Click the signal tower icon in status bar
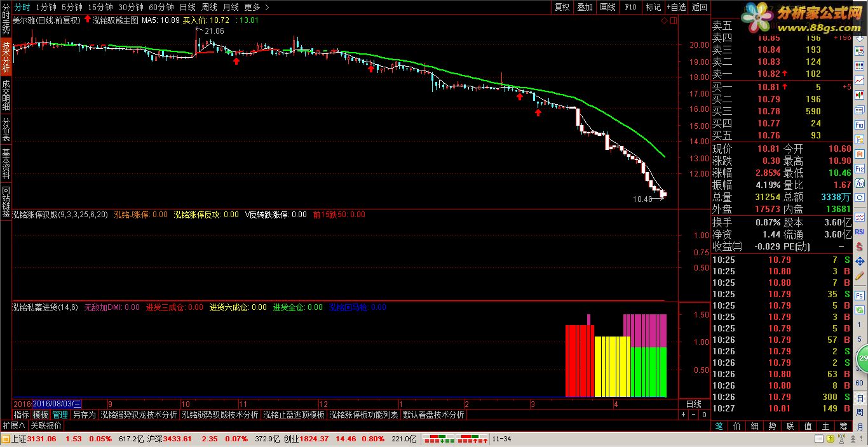868x447 pixels. point(841,439)
